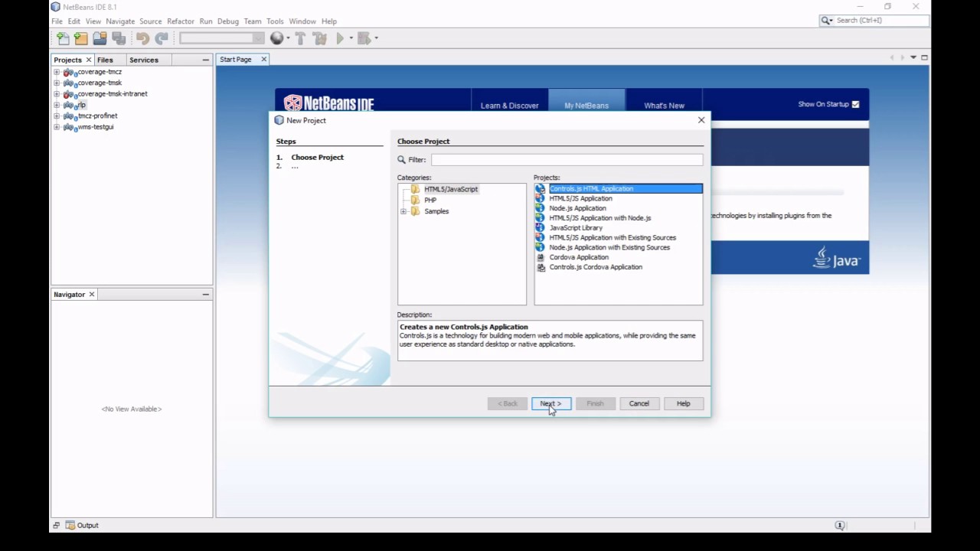
Task: Click the Debug Project toolbar icon
Action: [x=364, y=38]
